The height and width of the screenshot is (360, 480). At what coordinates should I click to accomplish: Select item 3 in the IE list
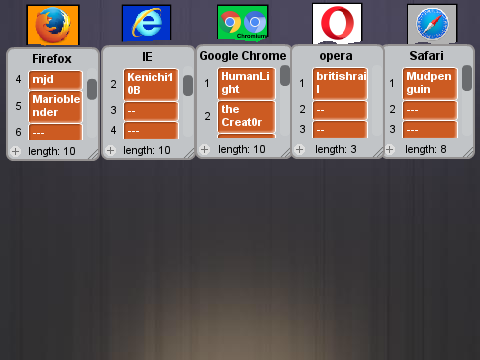pos(151,111)
